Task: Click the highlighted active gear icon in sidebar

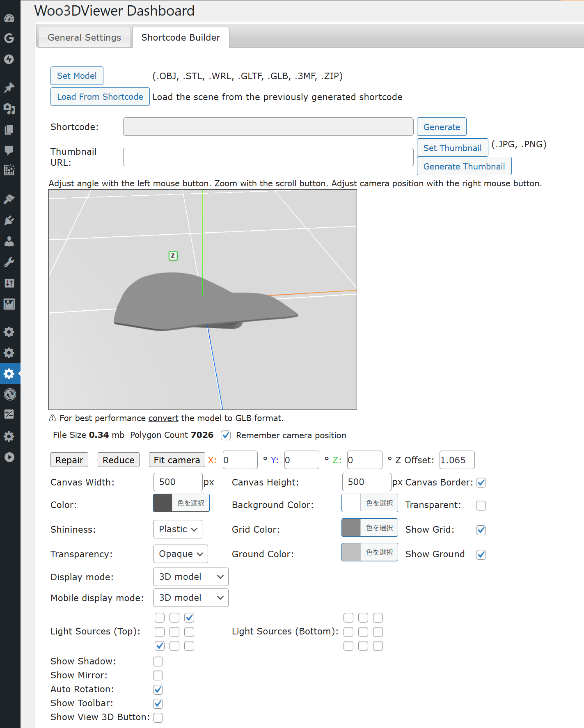Action: point(9,373)
